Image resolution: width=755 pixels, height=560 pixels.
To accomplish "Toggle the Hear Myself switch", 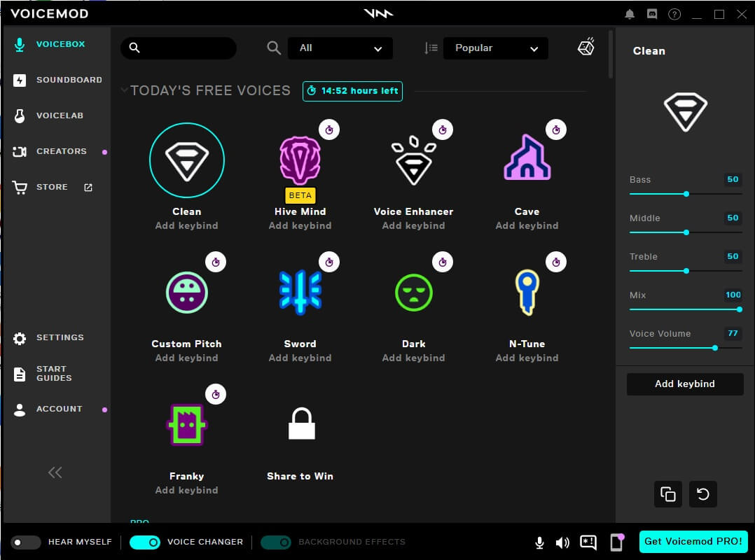I will pyautogui.click(x=26, y=542).
